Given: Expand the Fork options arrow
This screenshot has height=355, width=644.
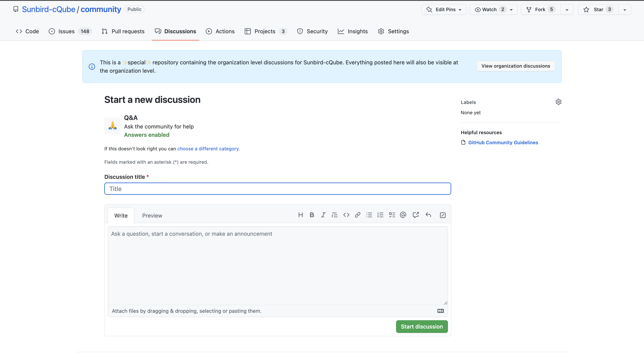Looking at the screenshot, I should pos(567,10).
